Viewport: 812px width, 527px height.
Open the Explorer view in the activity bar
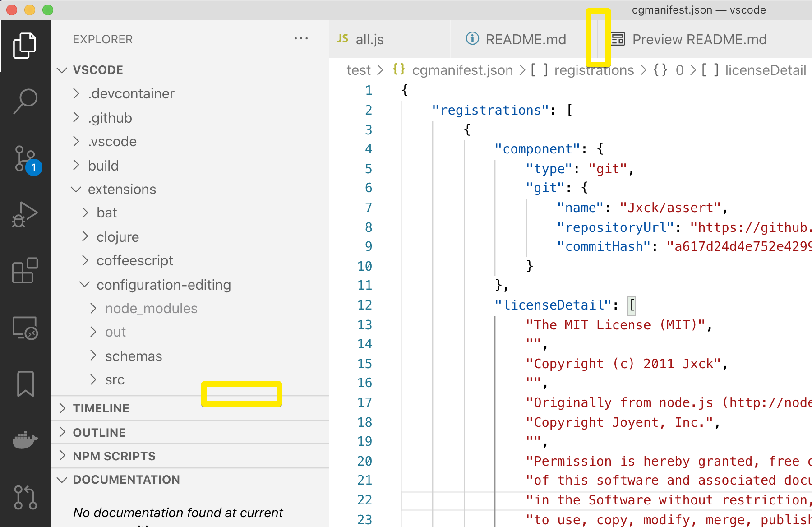[x=25, y=45]
